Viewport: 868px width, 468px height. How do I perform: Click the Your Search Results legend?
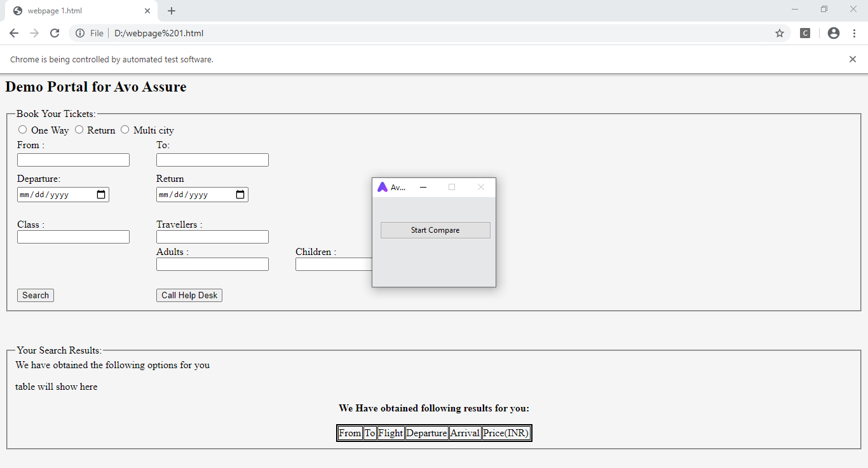click(x=59, y=350)
